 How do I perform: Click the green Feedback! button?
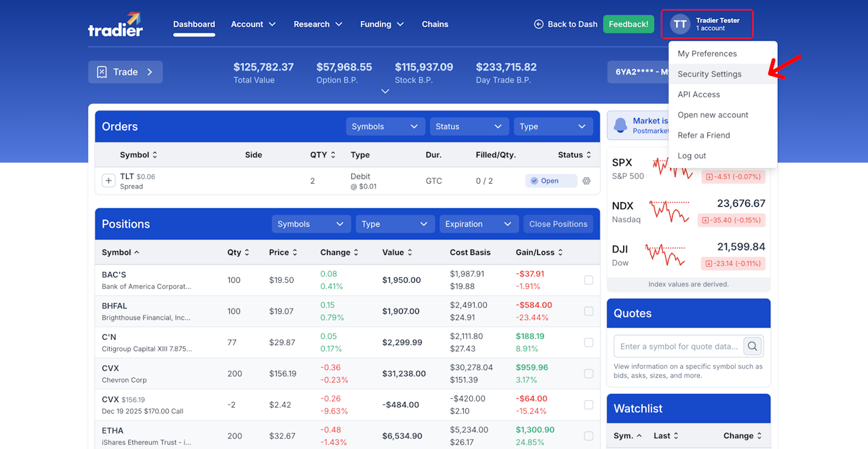coord(629,24)
